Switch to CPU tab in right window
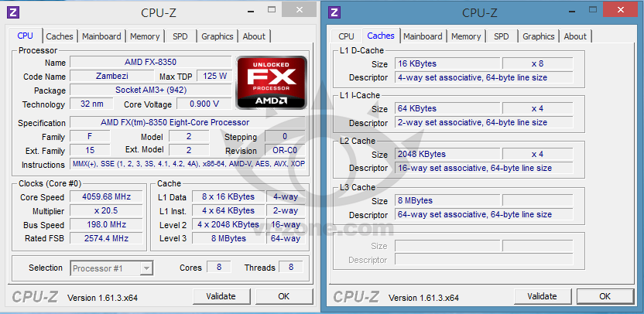 coord(346,36)
